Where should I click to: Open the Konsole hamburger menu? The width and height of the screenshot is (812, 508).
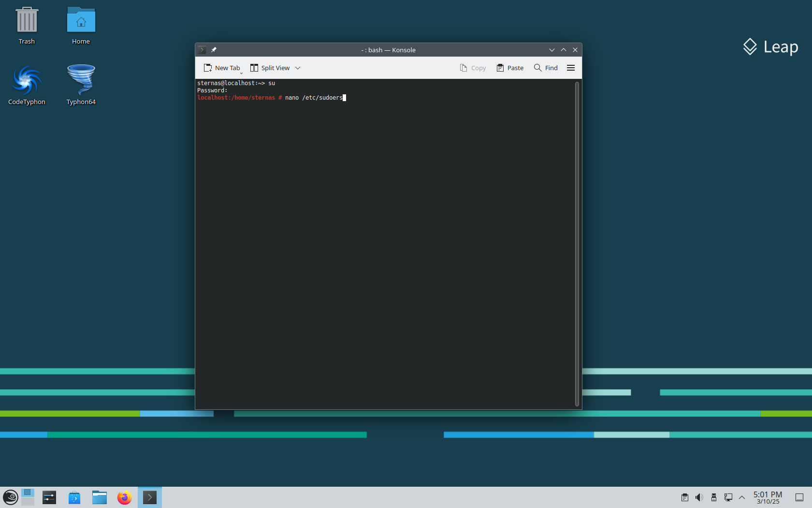(571, 68)
